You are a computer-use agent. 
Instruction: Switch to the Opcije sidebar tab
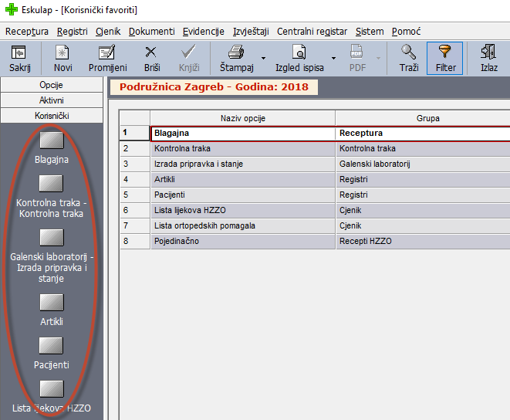point(51,85)
